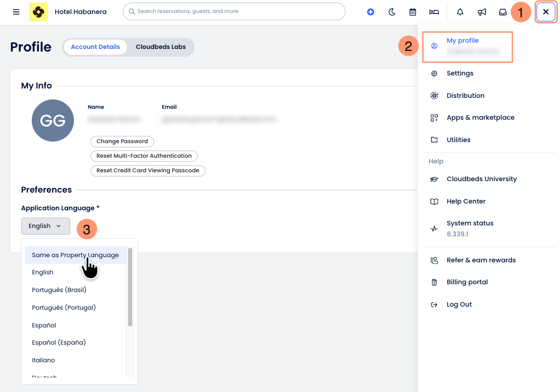Click the blue plus quick-add icon

(371, 12)
